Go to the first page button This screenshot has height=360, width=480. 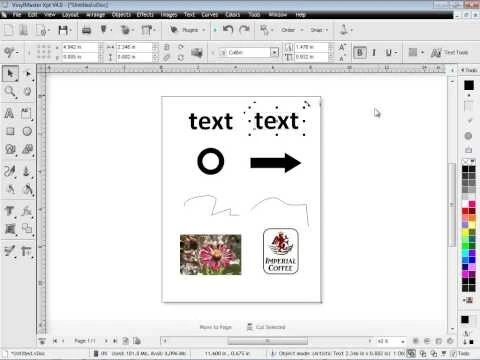pos(55,341)
